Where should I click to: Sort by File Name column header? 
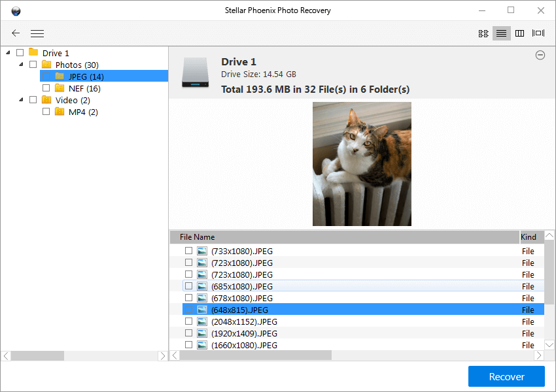tap(344, 237)
